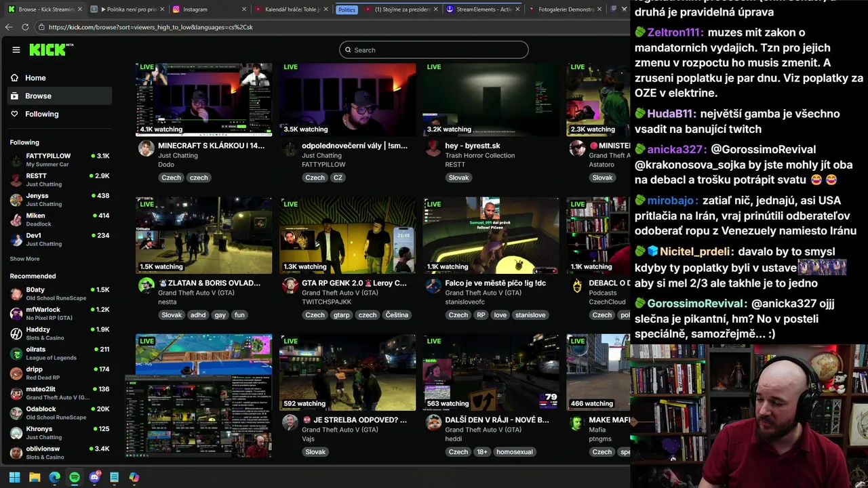Open GTA RP GENK 2.0 stream thumbnail

(x=348, y=235)
